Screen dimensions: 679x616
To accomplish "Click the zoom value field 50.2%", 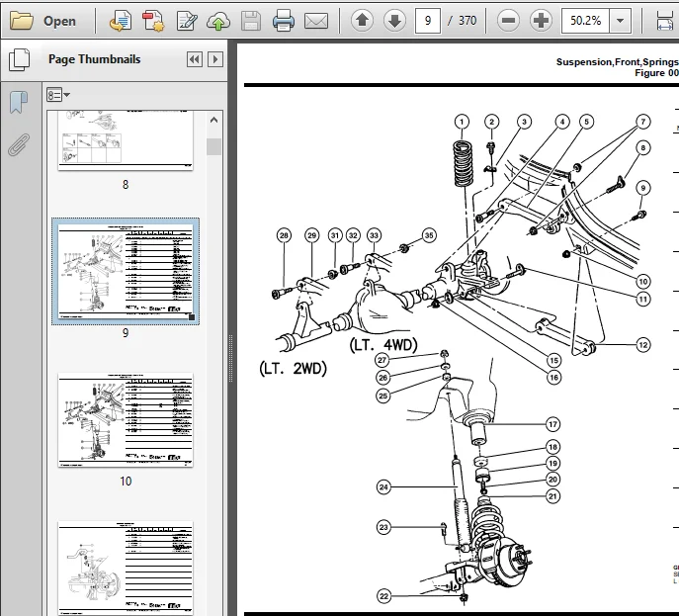I will [585, 21].
